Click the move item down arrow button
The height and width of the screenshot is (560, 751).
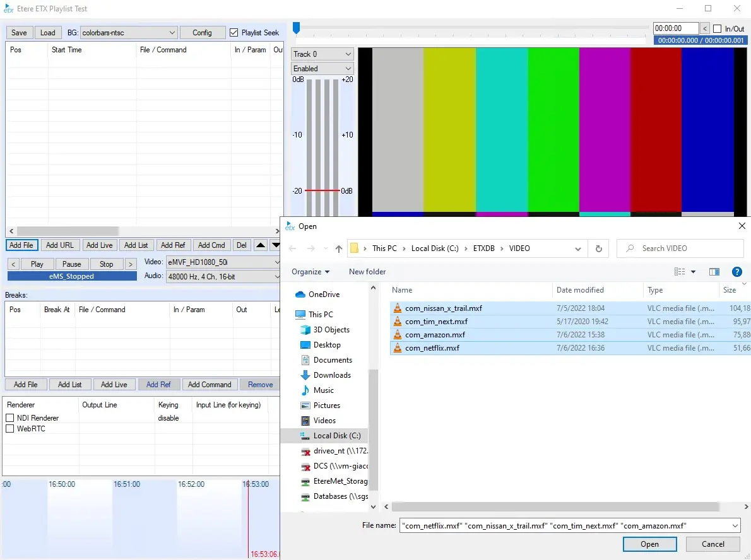click(276, 245)
